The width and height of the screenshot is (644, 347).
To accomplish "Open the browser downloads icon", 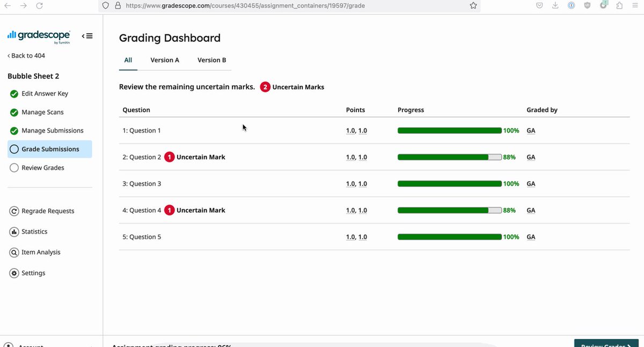I will tap(555, 5).
